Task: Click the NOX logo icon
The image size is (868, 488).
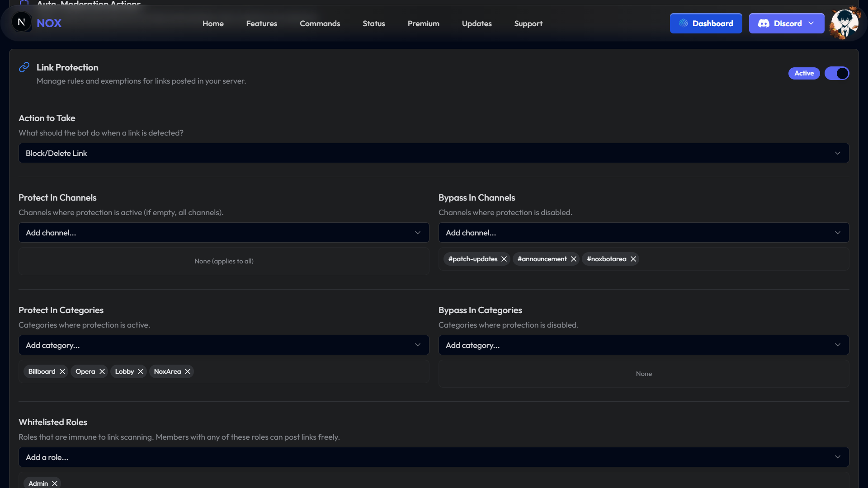Action: [x=21, y=22]
